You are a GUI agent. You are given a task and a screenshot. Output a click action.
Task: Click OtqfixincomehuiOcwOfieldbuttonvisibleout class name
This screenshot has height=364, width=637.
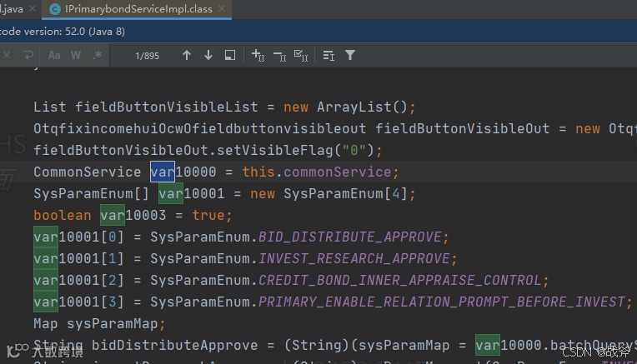pos(199,129)
